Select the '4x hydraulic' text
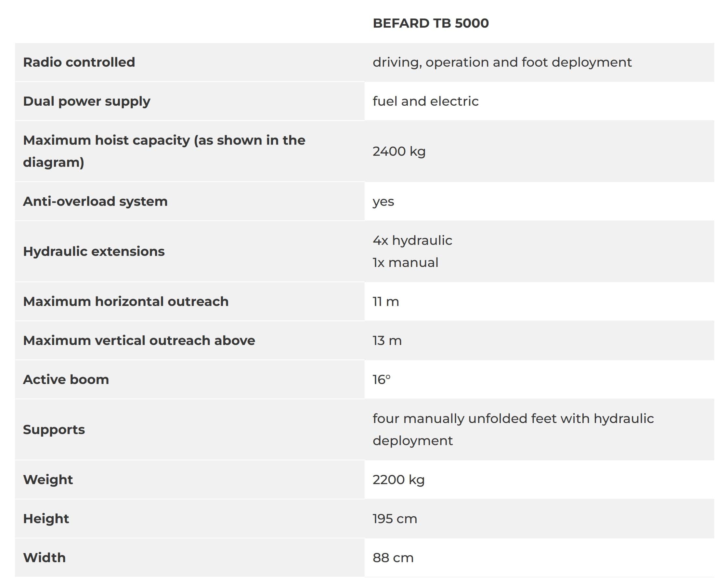Screen dimensions: 728x581 click(x=412, y=241)
